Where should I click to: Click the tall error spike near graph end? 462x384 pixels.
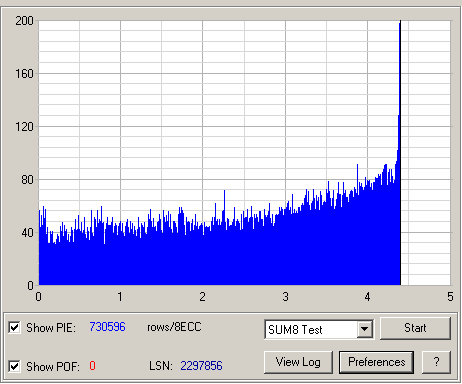pos(399,100)
